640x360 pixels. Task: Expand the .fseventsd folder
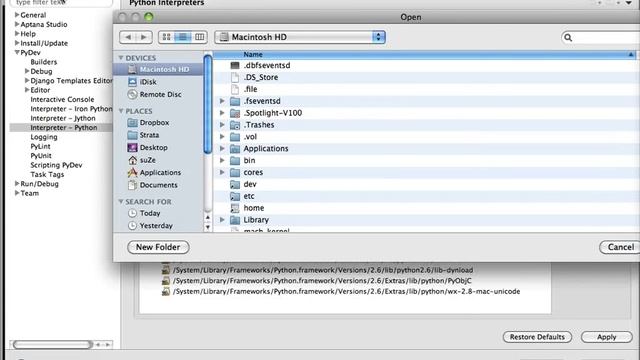(x=222, y=101)
